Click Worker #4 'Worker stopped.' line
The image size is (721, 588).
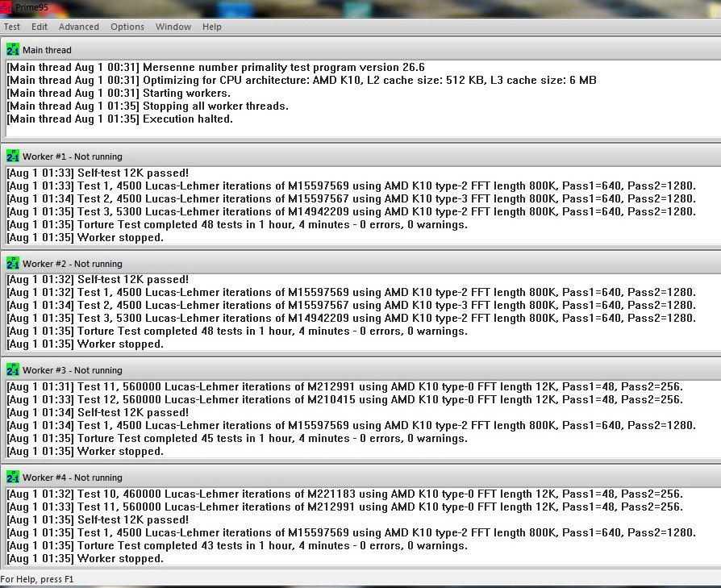point(85,559)
